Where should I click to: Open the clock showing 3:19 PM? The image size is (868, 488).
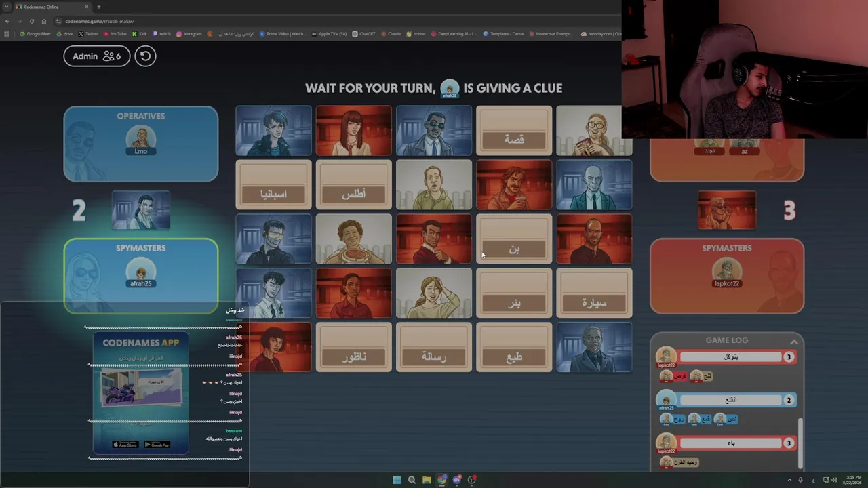[852, 480]
